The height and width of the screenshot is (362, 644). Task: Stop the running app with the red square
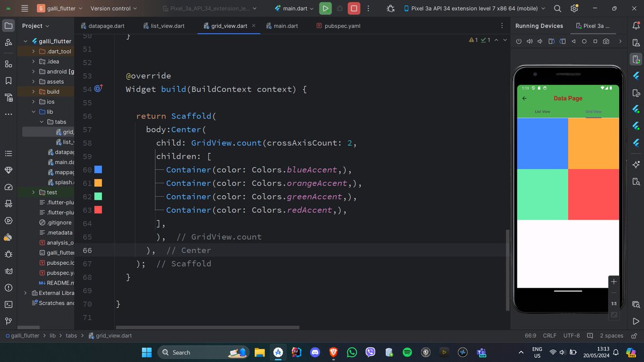pyautogui.click(x=354, y=9)
